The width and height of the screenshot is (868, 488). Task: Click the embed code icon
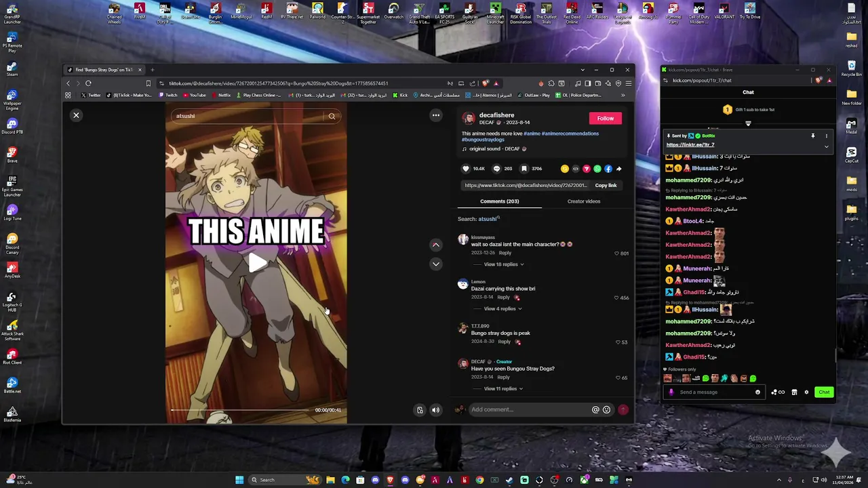tap(576, 169)
